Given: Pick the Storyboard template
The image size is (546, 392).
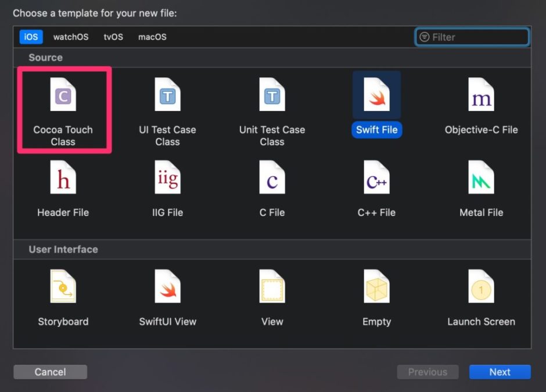Looking at the screenshot, I should [63, 288].
